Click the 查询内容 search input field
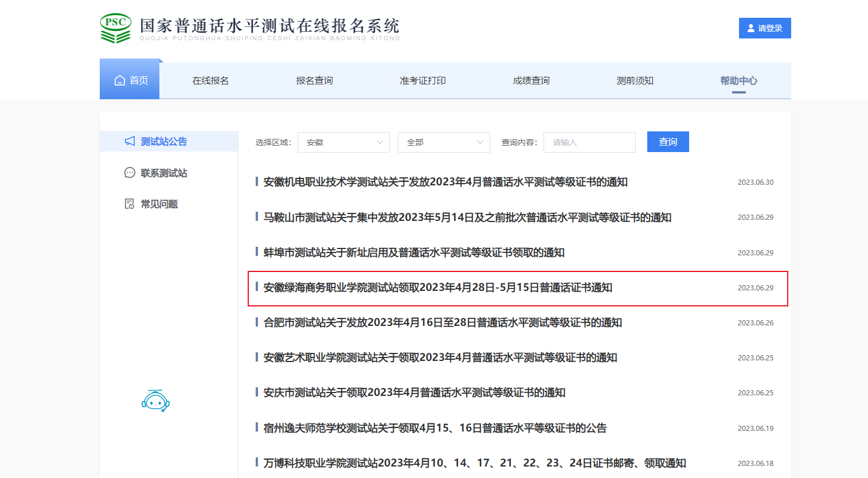The image size is (868, 478). click(x=589, y=142)
